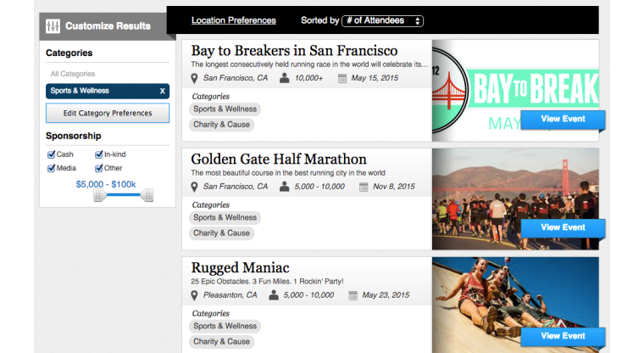This screenshot has width=644, height=353.
Task: Click the left sponsorship range slider handle
Action: tap(98, 195)
